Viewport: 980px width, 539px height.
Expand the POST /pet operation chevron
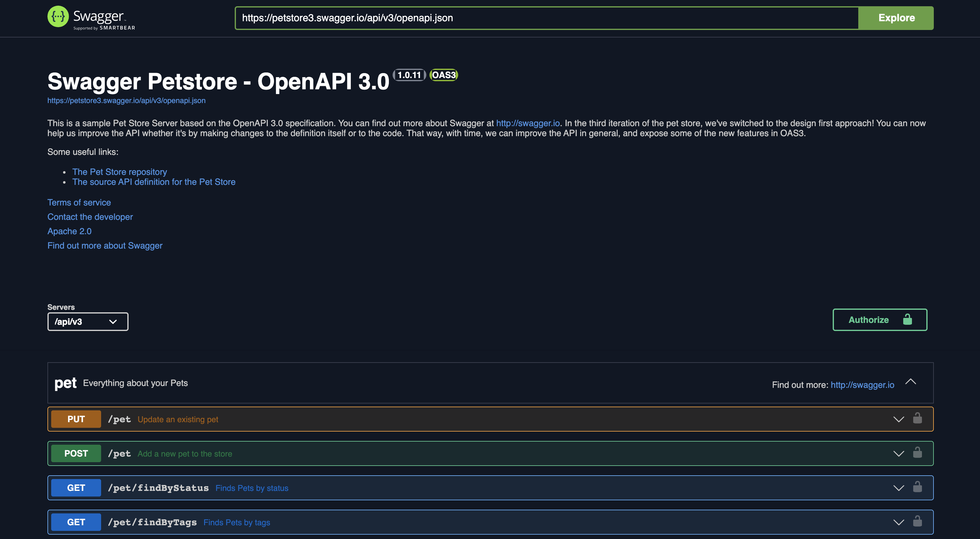tap(898, 453)
